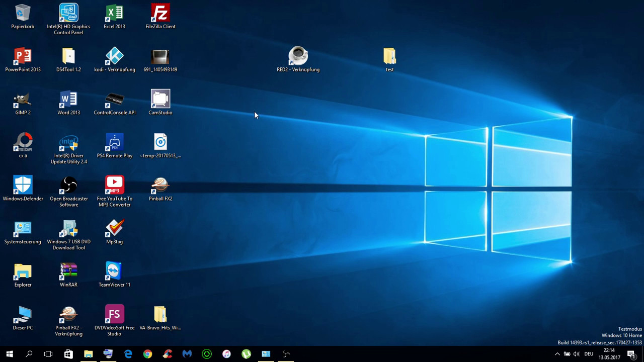
Task: Launch Google Chrome from taskbar
Action: tap(147, 354)
